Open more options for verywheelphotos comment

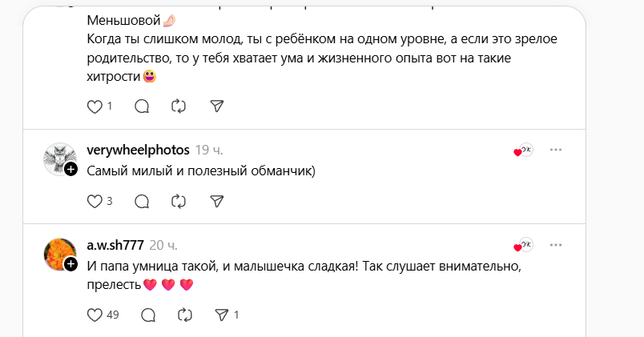coord(556,150)
